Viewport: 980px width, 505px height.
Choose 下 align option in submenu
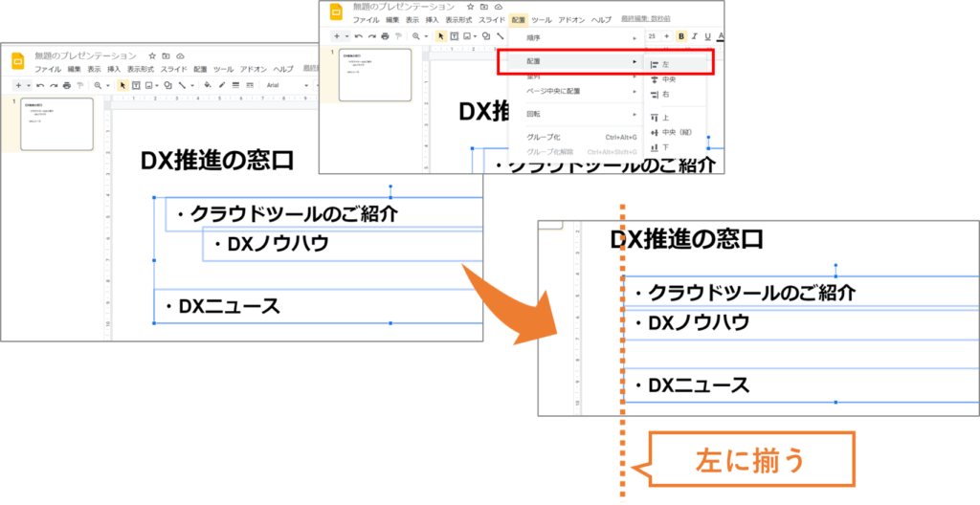pos(675,147)
